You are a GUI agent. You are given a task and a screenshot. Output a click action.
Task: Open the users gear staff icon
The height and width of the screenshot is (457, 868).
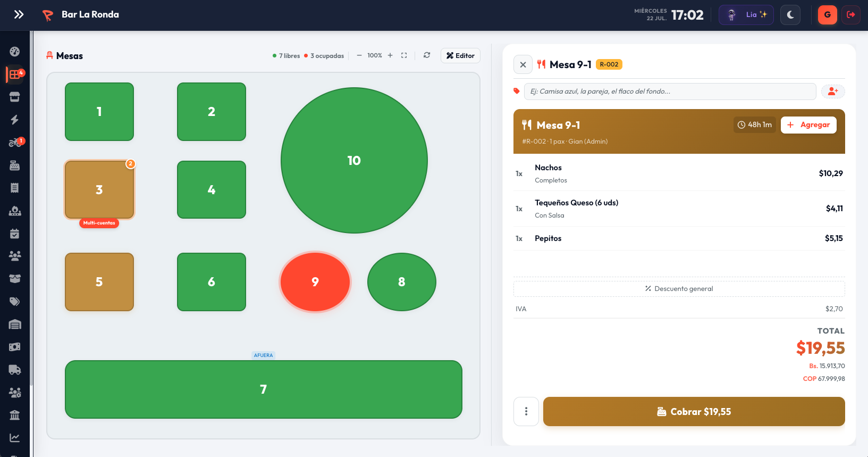pos(15,393)
